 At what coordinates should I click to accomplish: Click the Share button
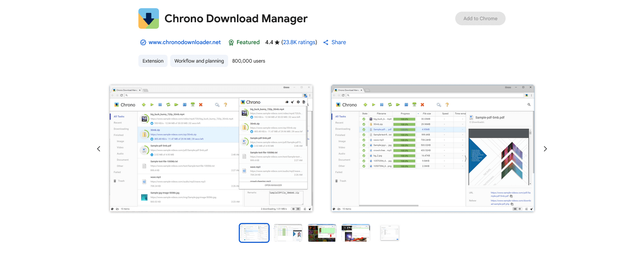(335, 42)
